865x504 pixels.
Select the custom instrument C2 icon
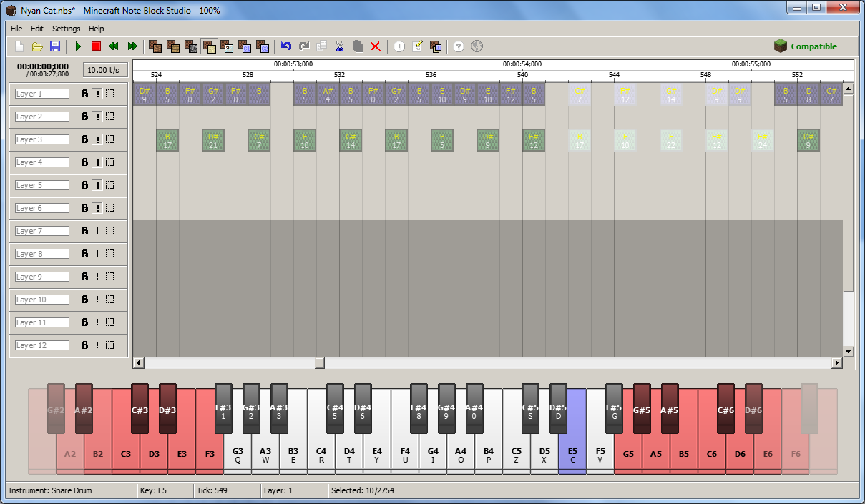click(262, 46)
